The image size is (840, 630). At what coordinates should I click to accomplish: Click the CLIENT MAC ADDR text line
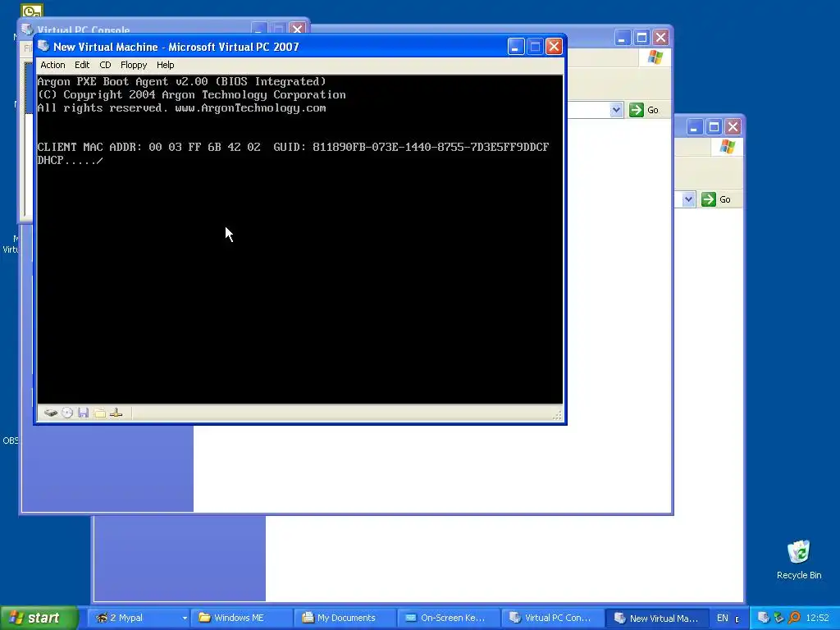(x=293, y=147)
